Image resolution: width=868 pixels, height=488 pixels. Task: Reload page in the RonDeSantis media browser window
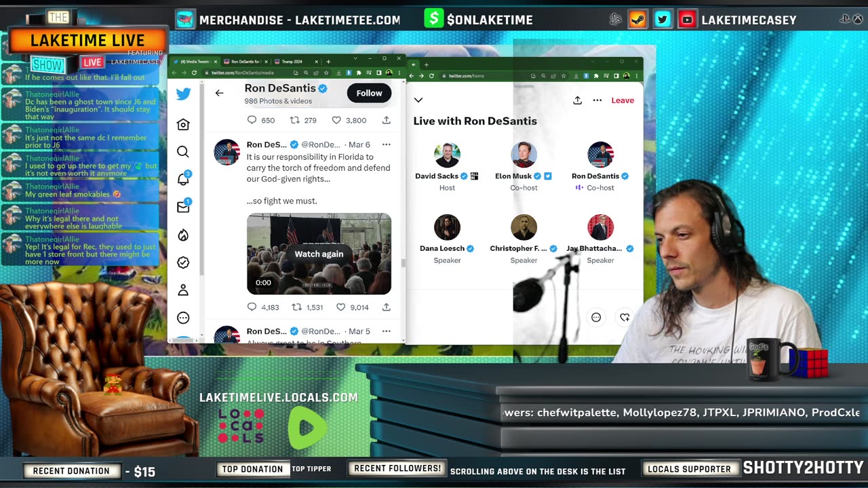click(194, 73)
